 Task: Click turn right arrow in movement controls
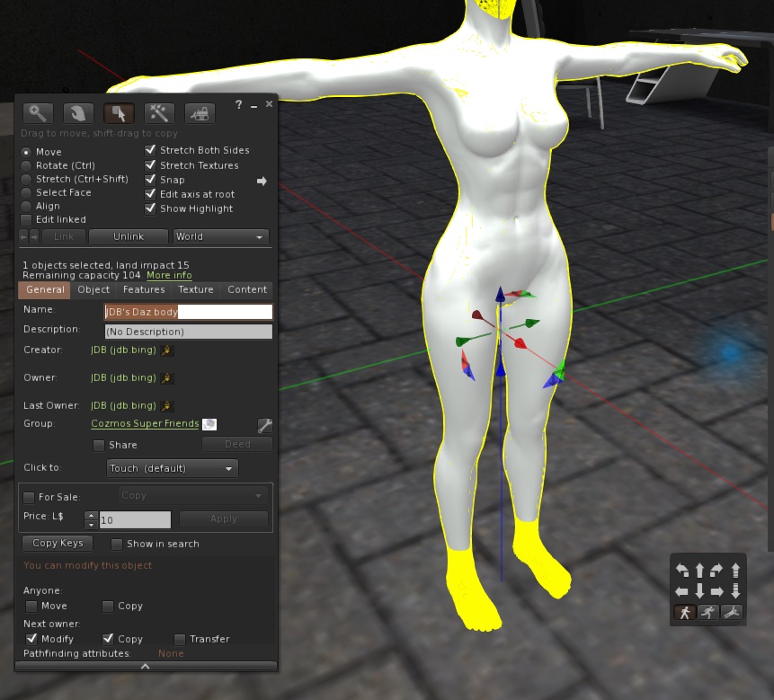click(716, 571)
